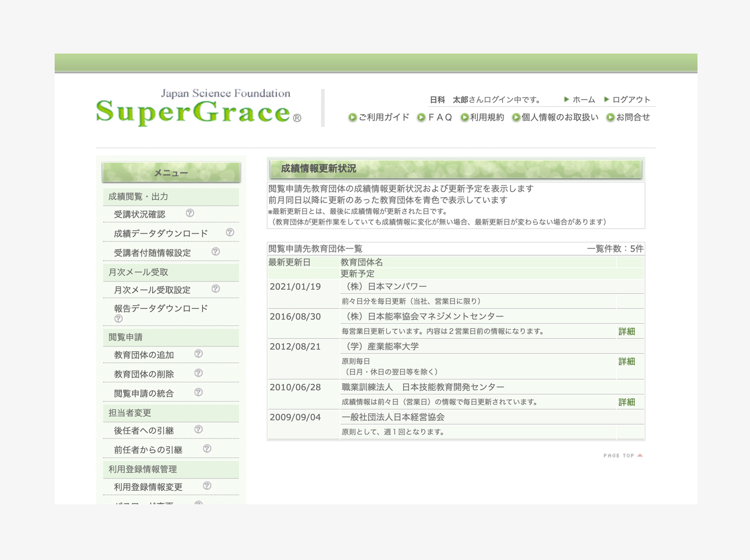Screen dimensions: 750x560
Task: Select 後任者への引継 in the menu
Action: click(144, 430)
